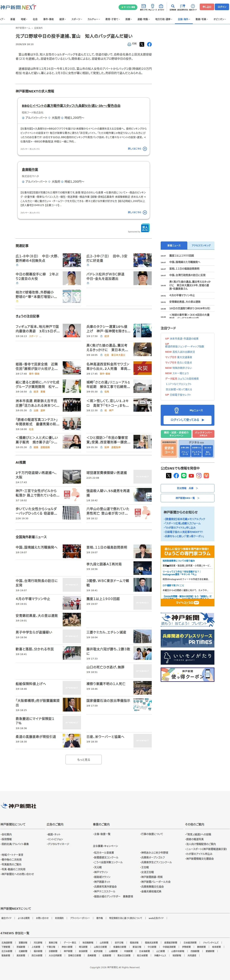Click the pin icon in the Myニュース box
This screenshot has width=230, height=980.
176,410
